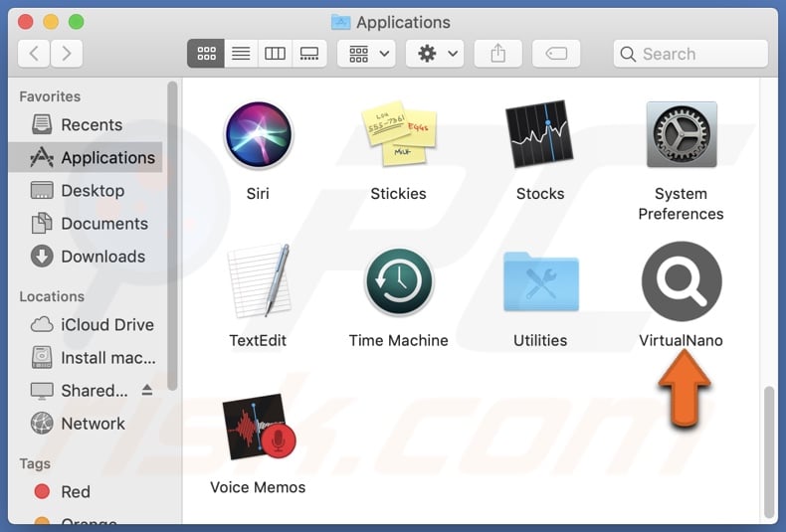Select the VirtualNano app icon
Image resolution: width=786 pixels, height=532 pixels.
pos(682,281)
